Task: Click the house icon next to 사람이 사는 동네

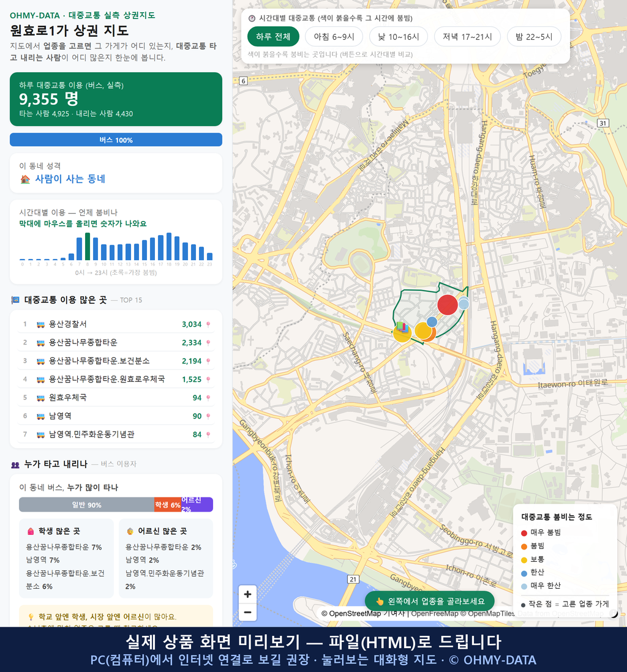Action: click(25, 179)
